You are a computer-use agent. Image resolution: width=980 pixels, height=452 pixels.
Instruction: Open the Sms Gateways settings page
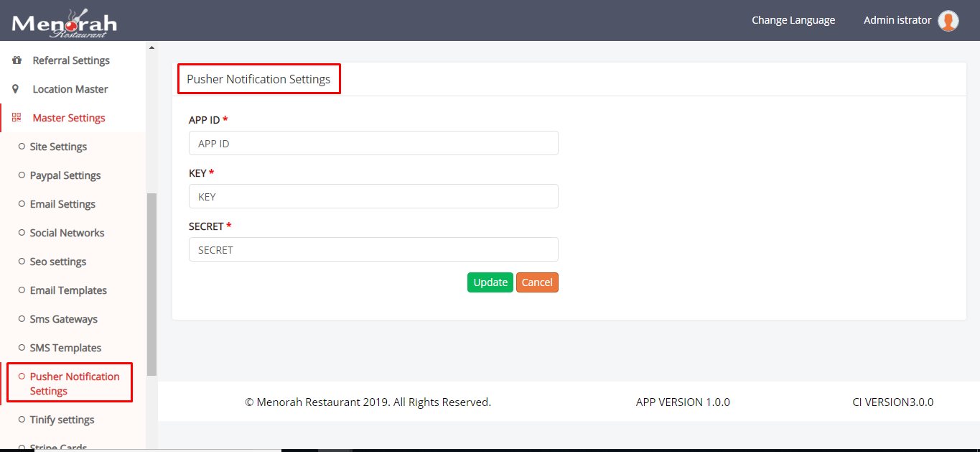[x=64, y=319]
